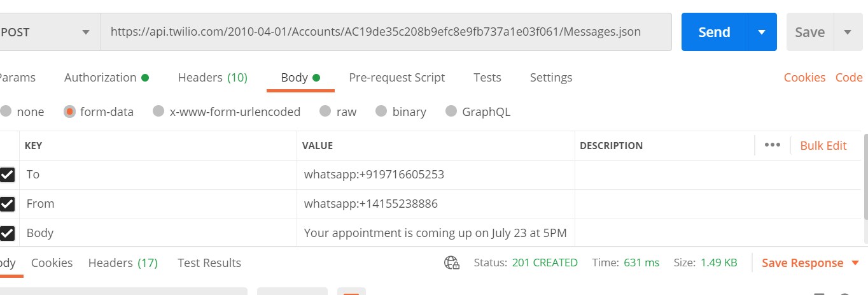Expand Save Response dropdown arrow
The image size is (868, 295).
(x=855, y=263)
